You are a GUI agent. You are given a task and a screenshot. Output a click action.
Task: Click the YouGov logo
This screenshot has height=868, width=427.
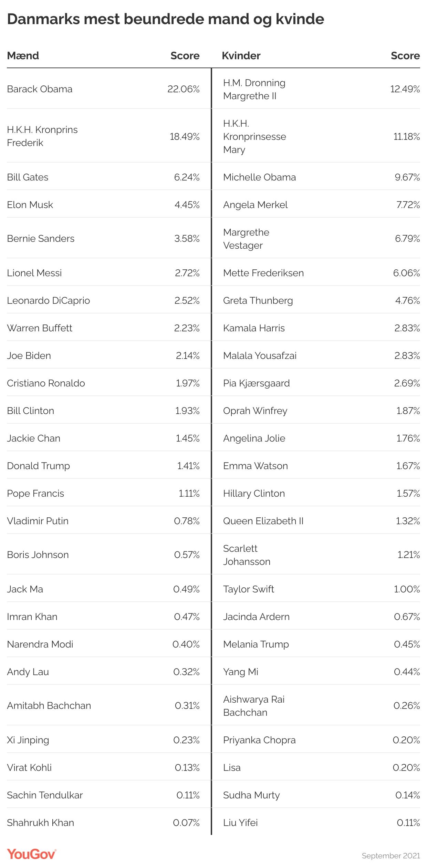point(31,854)
